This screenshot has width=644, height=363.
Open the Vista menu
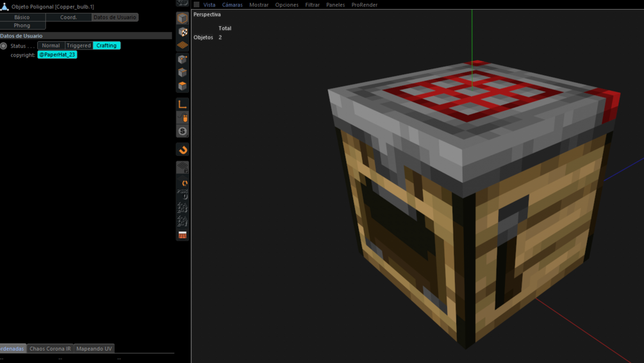click(x=210, y=5)
